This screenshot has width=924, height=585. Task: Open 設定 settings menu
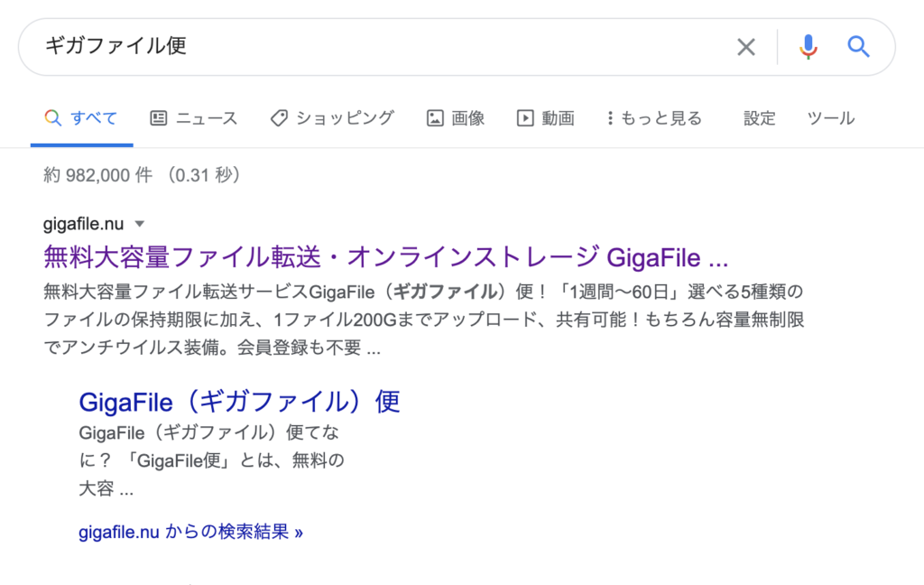coord(759,118)
